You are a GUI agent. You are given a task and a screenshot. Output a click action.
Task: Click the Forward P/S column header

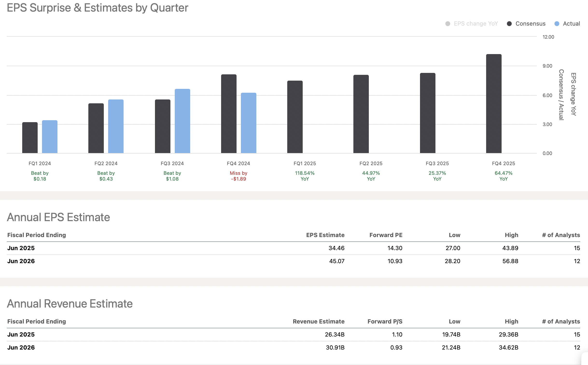coord(385,321)
